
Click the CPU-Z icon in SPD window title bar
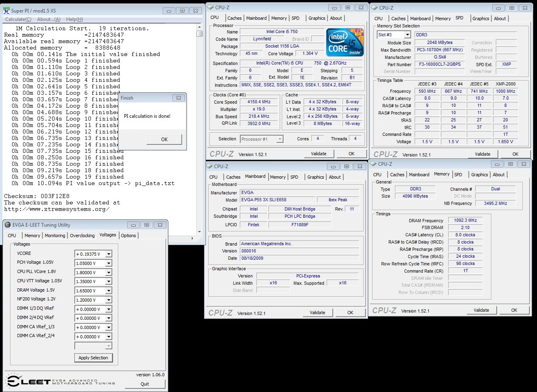coord(374,8)
